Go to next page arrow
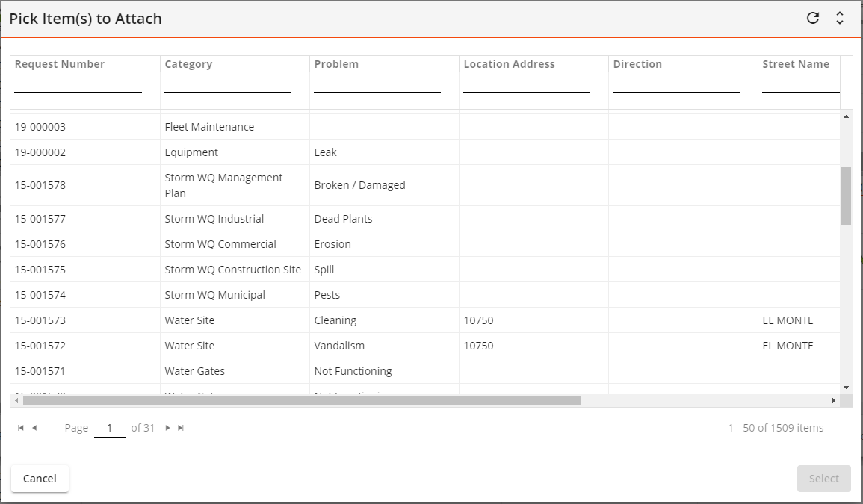The height and width of the screenshot is (504, 863). tap(167, 428)
